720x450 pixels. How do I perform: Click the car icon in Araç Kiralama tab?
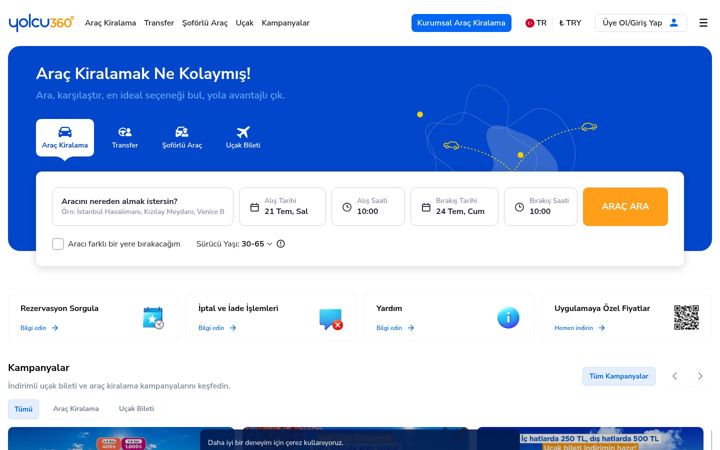click(x=65, y=132)
